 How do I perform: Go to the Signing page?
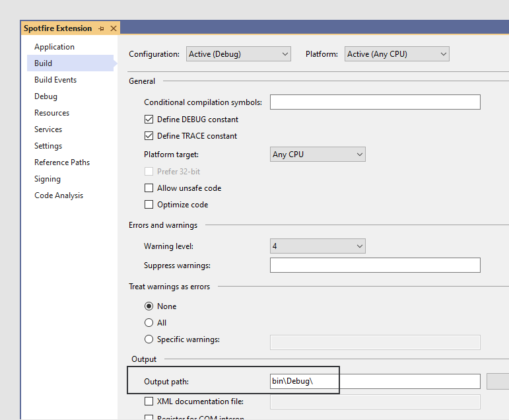coord(48,179)
